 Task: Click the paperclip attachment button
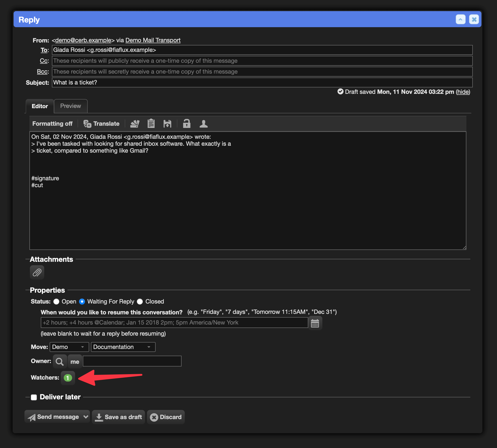[37, 272]
